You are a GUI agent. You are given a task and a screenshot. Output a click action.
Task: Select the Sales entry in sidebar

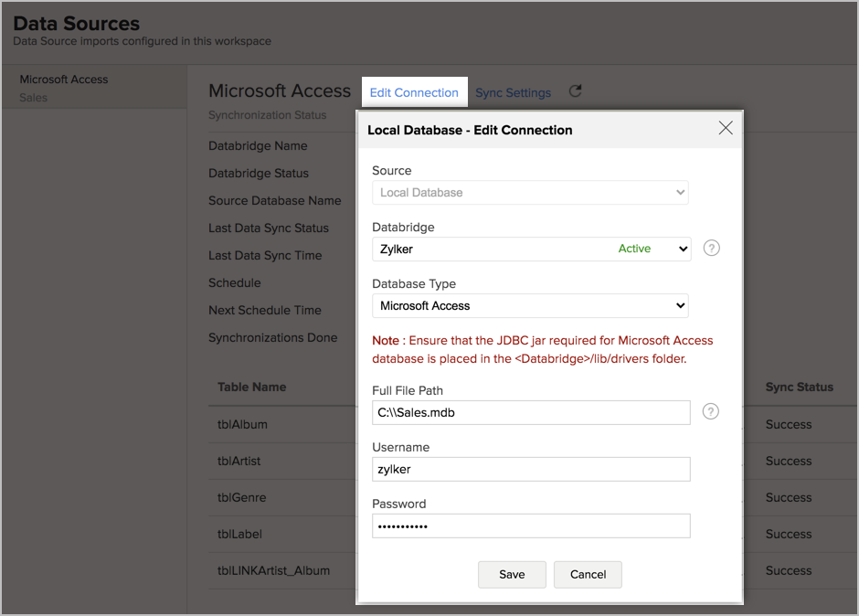click(x=34, y=98)
